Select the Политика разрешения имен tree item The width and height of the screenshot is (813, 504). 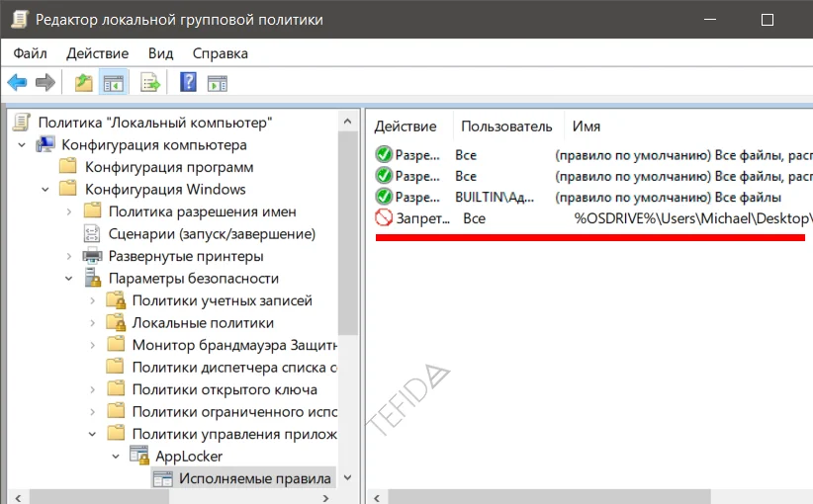[202, 211]
